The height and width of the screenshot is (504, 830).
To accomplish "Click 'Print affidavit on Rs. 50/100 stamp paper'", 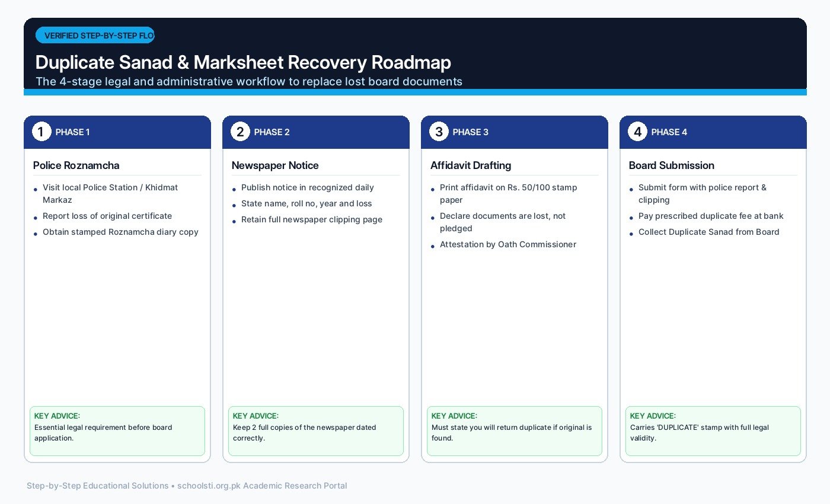I will click(508, 193).
